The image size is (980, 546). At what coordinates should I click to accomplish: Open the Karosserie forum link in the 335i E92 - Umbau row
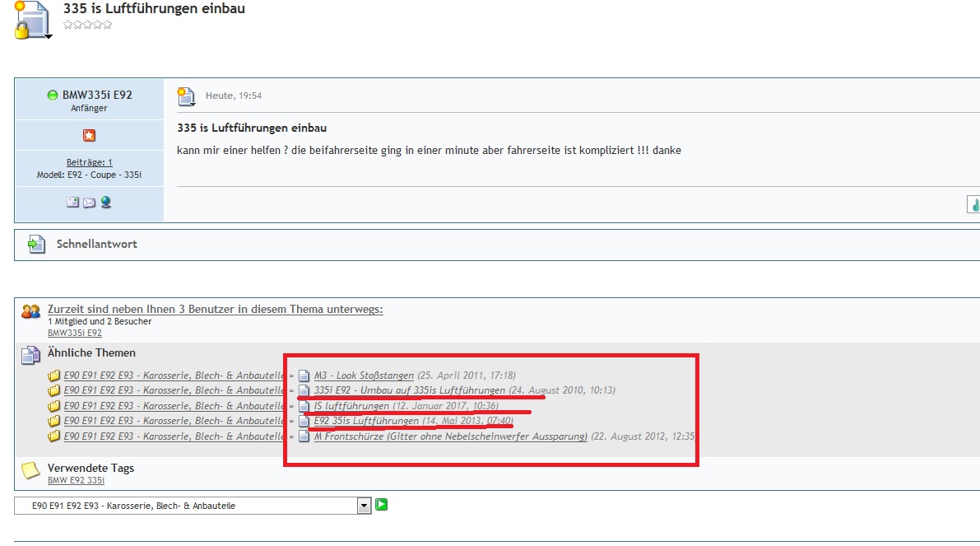pyautogui.click(x=173, y=390)
